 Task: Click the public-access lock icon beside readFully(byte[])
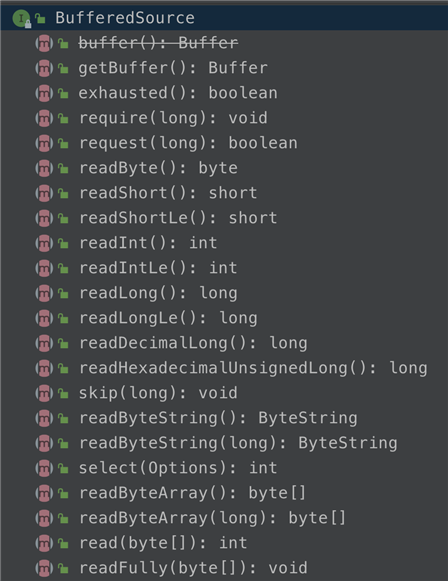(63, 568)
